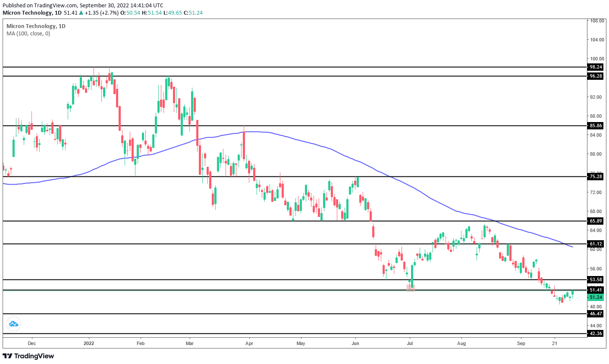Click the 88.00 tick on the price axis
The width and height of the screenshot is (609, 364).
(596, 116)
